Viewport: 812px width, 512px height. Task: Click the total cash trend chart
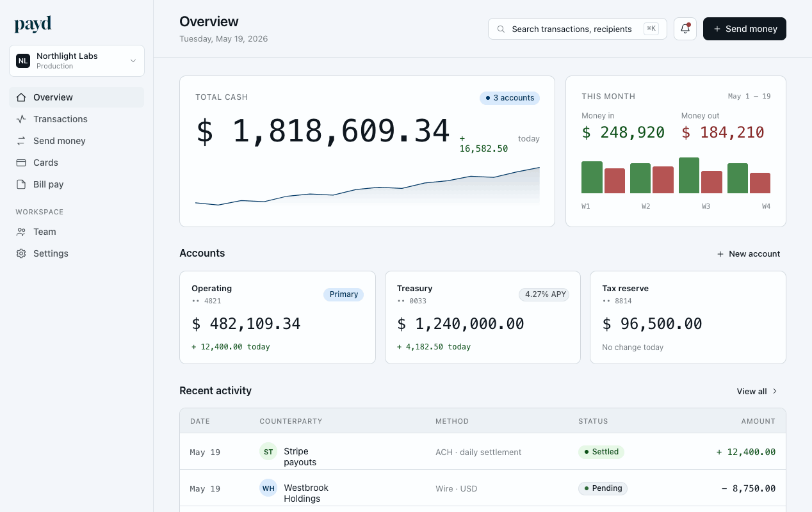(x=367, y=186)
